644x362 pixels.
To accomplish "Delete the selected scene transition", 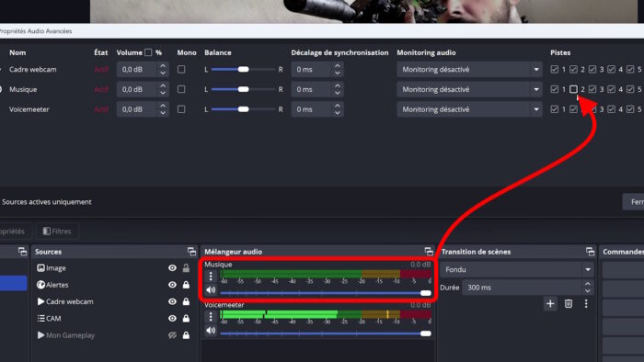I will 569,304.
